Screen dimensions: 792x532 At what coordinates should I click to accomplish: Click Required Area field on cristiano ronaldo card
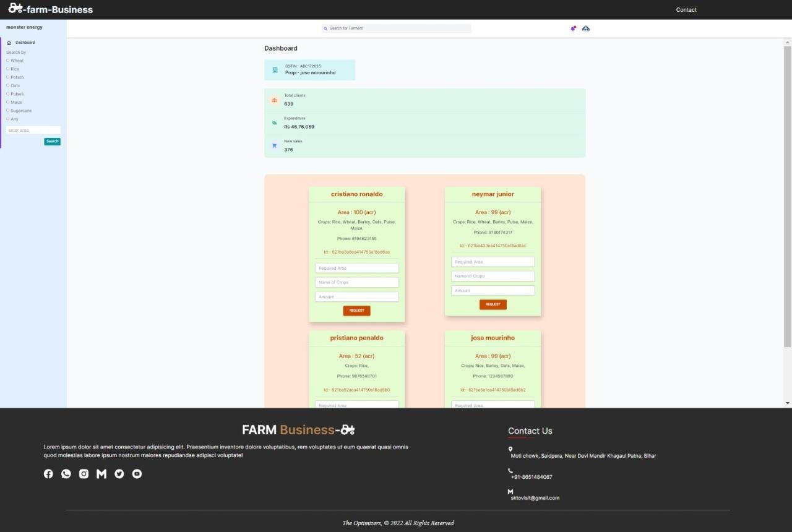click(357, 268)
